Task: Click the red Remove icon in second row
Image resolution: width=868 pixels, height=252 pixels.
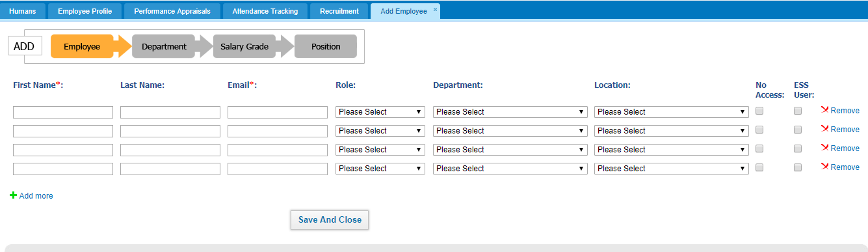Action: 824,129
